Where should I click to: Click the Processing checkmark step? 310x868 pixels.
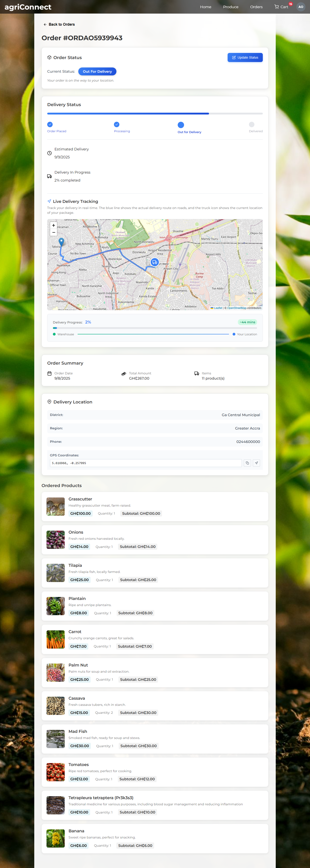pyautogui.click(x=116, y=124)
